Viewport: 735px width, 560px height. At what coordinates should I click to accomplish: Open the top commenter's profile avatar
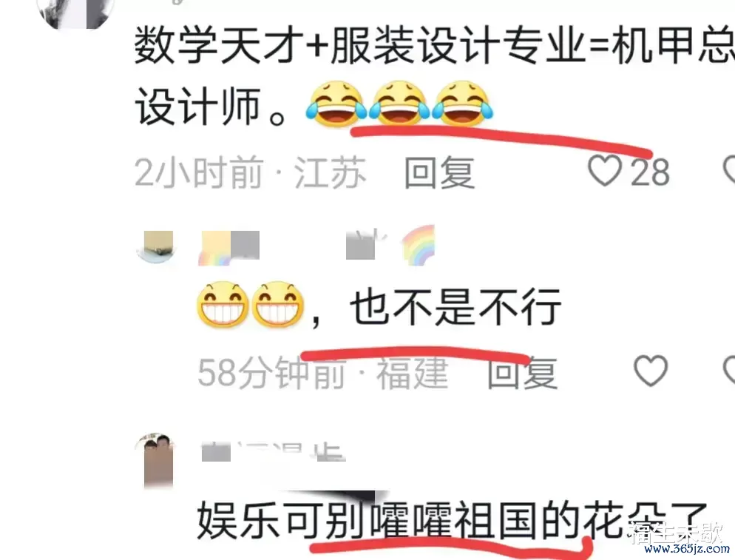click(75, 12)
